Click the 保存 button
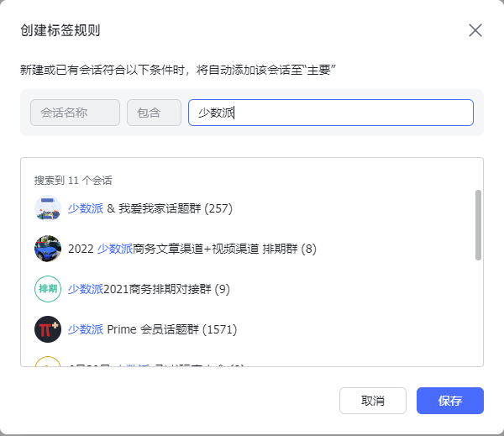This screenshot has width=504, height=436. [x=450, y=401]
